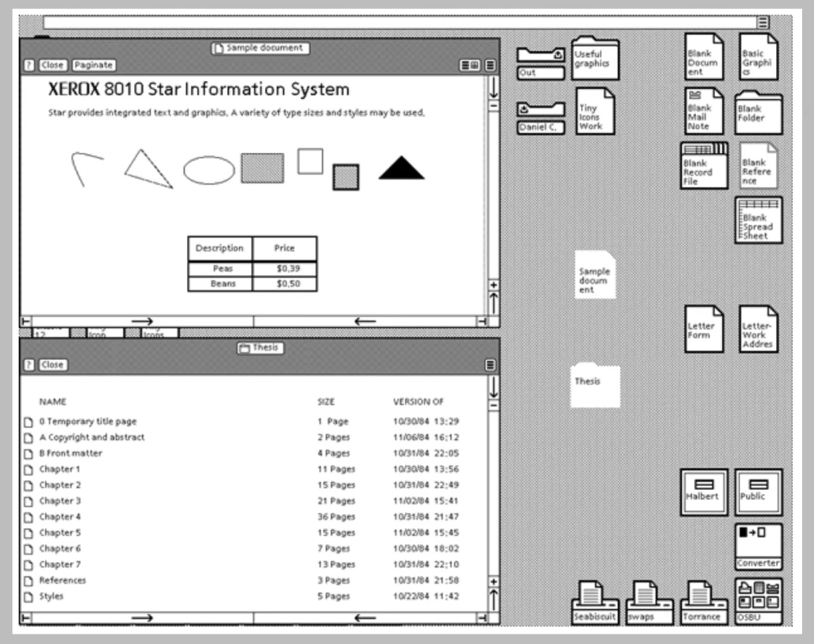Click the plus button on Sample document's scrollbar
The width and height of the screenshot is (814, 644).
pos(493,285)
